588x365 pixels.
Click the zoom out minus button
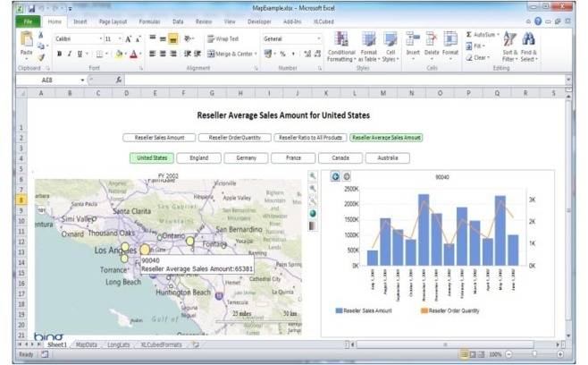point(508,354)
